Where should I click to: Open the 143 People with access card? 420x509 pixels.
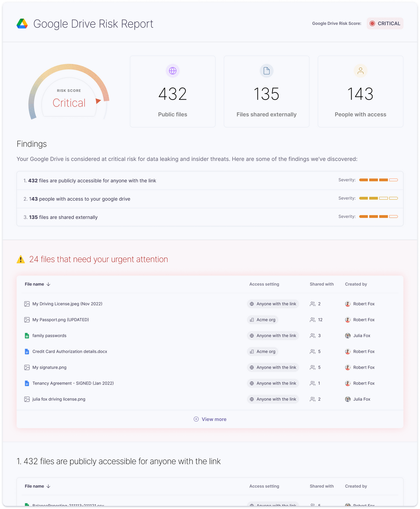coord(360,91)
